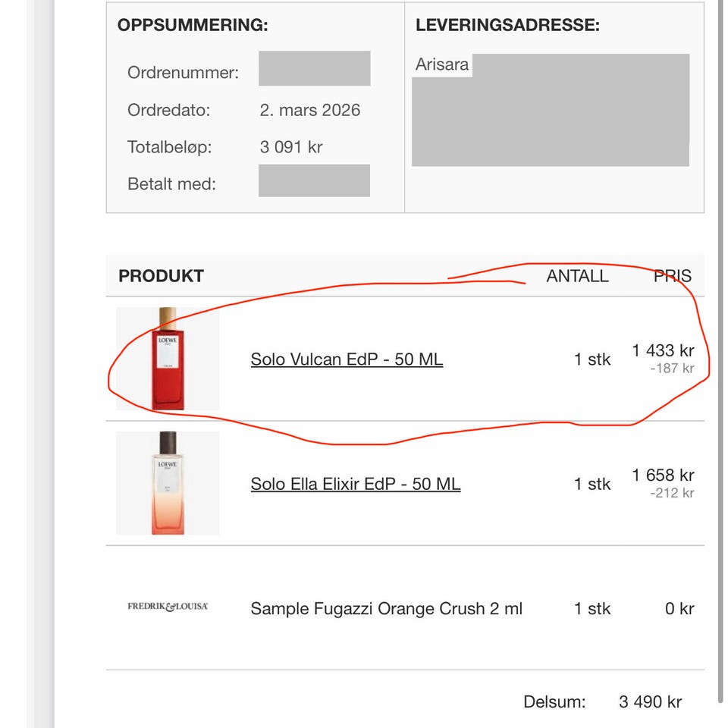Viewport: 728px width, 728px height.
Task: Click the Fredrik & Louisa logo
Action: pos(168,607)
